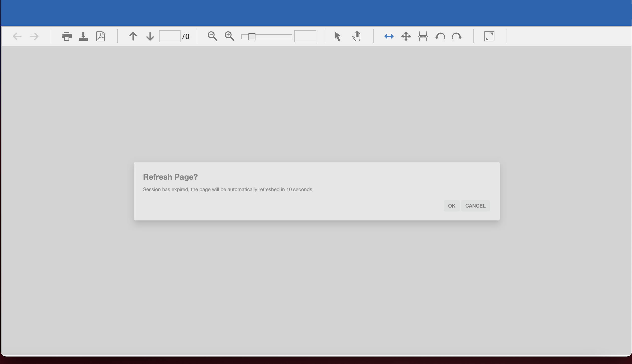Select the text selection cursor tool
This screenshot has height=364, width=632.
tap(337, 36)
